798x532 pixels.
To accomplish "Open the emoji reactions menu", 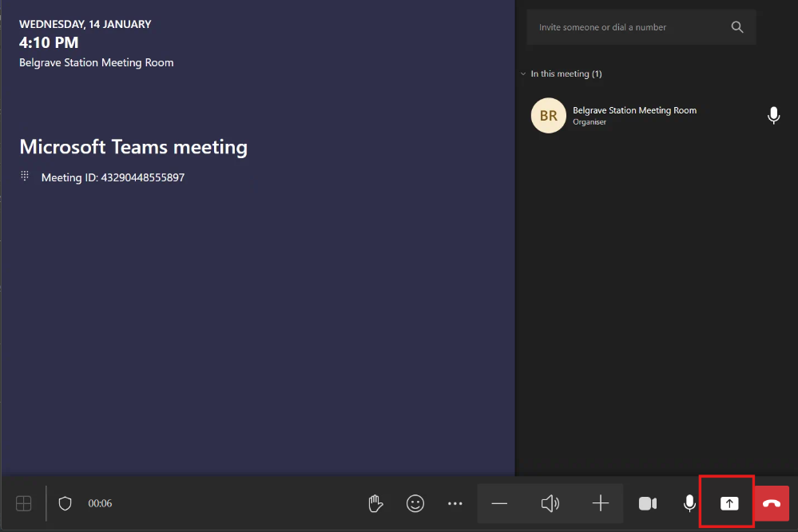I will coord(415,503).
